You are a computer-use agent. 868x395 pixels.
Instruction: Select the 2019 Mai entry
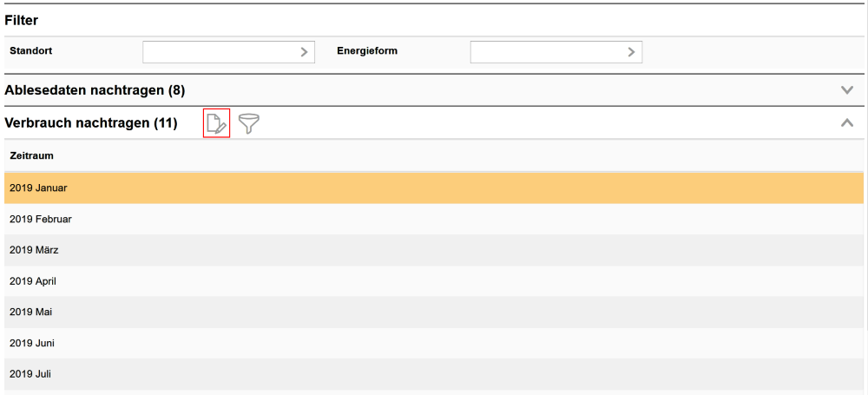pos(31,312)
